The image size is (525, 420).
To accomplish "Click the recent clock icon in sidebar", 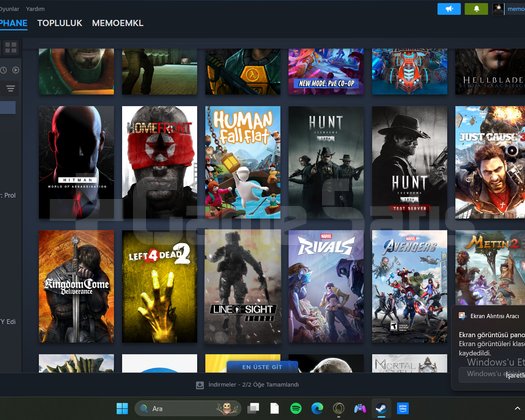I will pyautogui.click(x=4, y=70).
